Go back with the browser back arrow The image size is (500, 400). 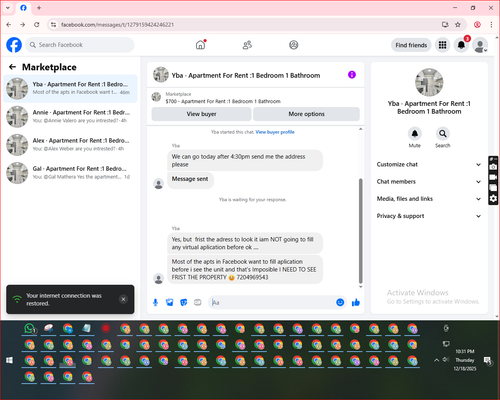click(9, 24)
